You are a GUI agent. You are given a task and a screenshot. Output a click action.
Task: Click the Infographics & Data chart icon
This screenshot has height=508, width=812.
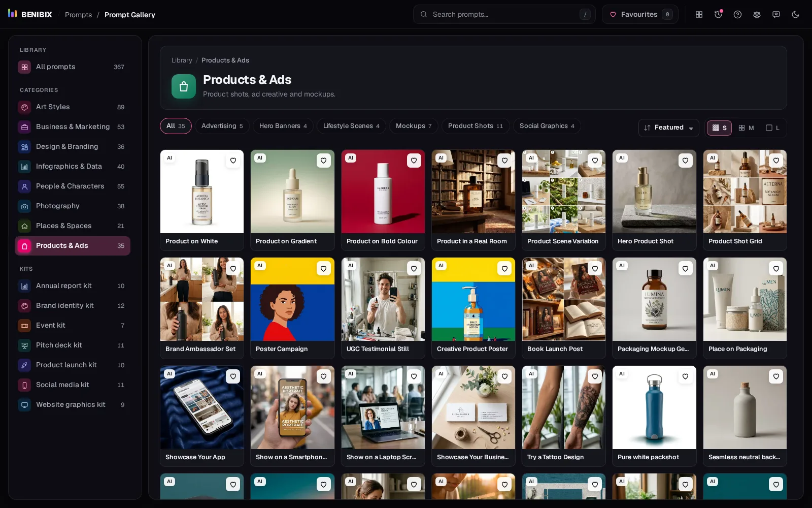24,167
